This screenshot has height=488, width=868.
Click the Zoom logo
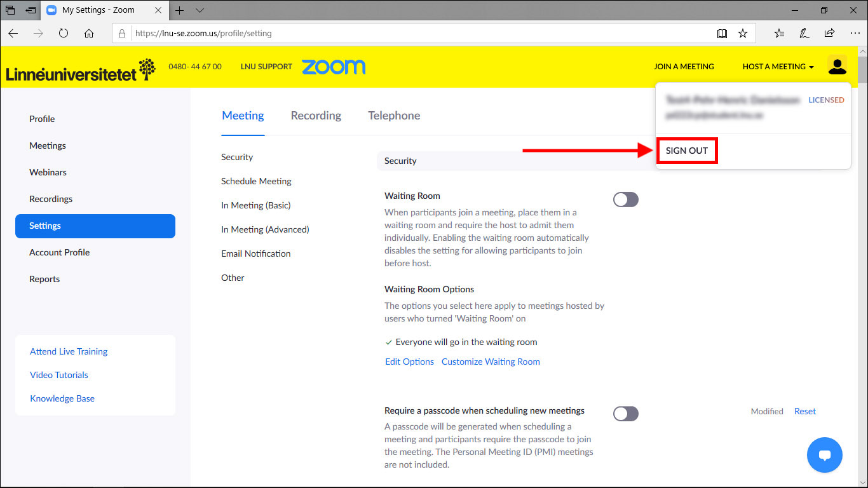(x=333, y=67)
